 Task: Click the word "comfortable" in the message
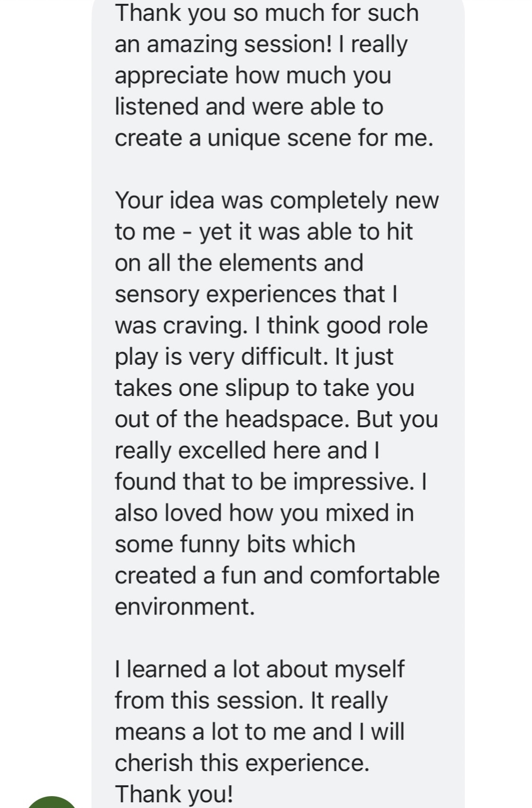click(375, 575)
